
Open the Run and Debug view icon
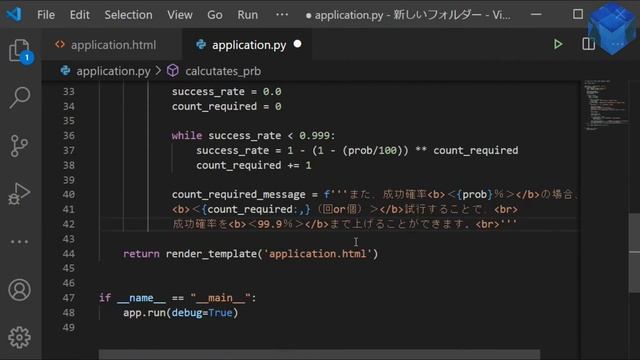[x=19, y=194]
